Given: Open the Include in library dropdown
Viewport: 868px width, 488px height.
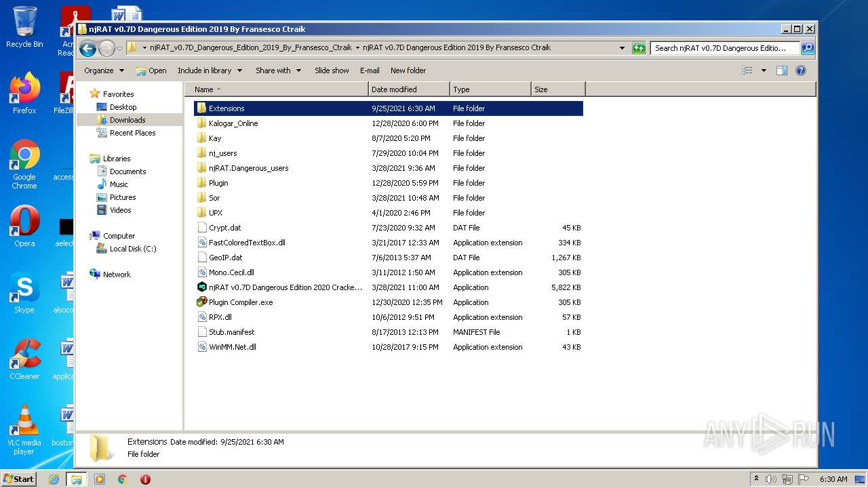Looking at the screenshot, I should coord(210,70).
